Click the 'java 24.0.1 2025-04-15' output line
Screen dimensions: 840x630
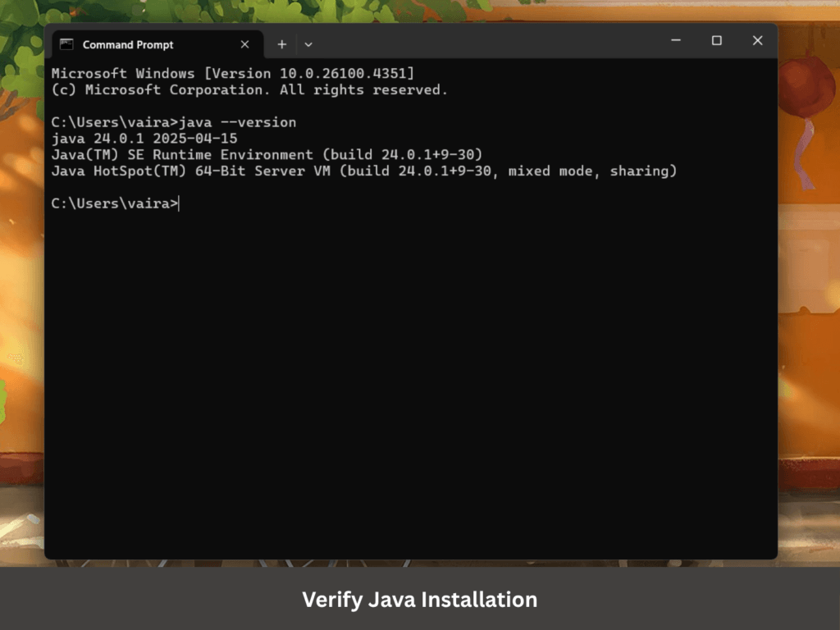coord(144,139)
